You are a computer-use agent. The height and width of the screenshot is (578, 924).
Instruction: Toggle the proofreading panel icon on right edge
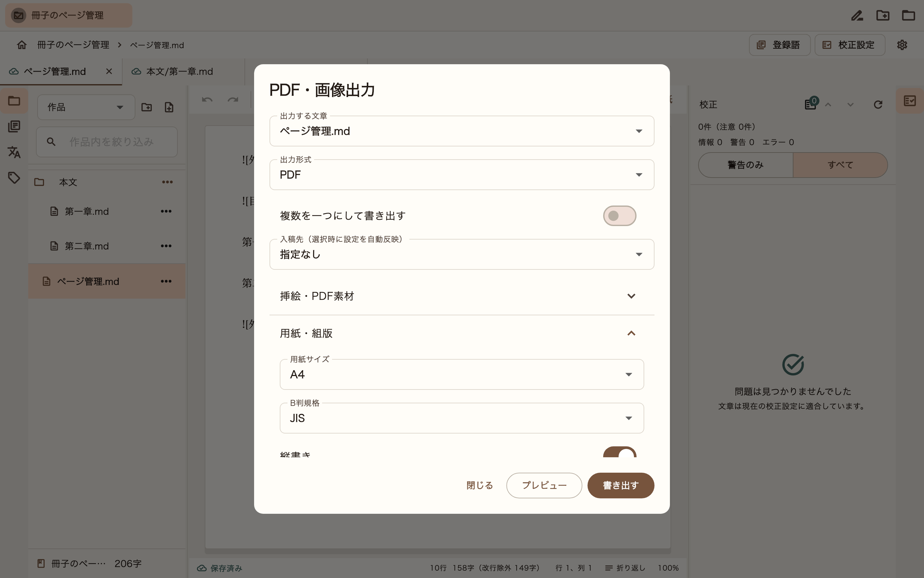click(x=910, y=101)
